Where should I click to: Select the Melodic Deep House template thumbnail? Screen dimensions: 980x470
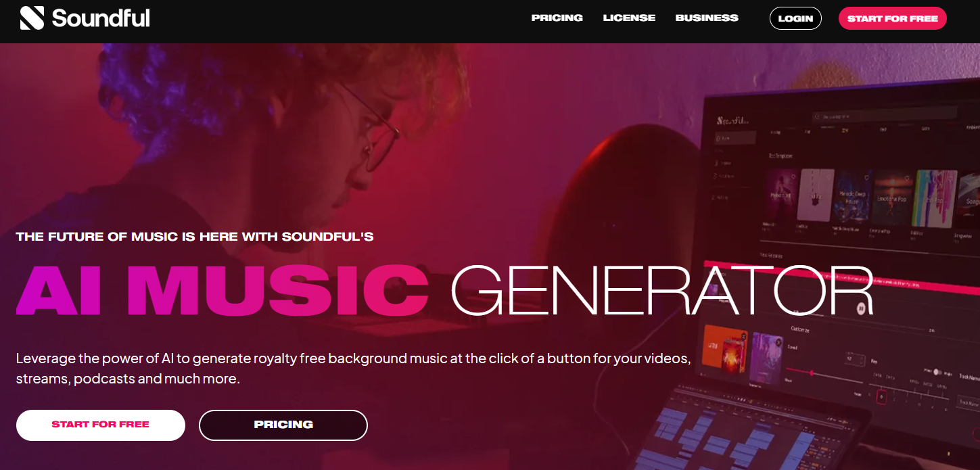[x=852, y=196]
